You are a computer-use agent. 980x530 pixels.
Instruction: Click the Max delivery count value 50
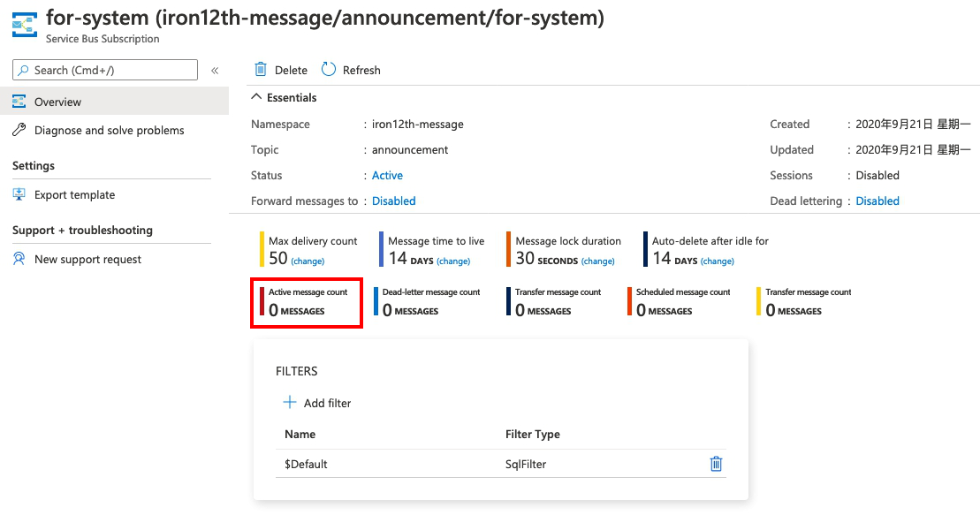(278, 258)
